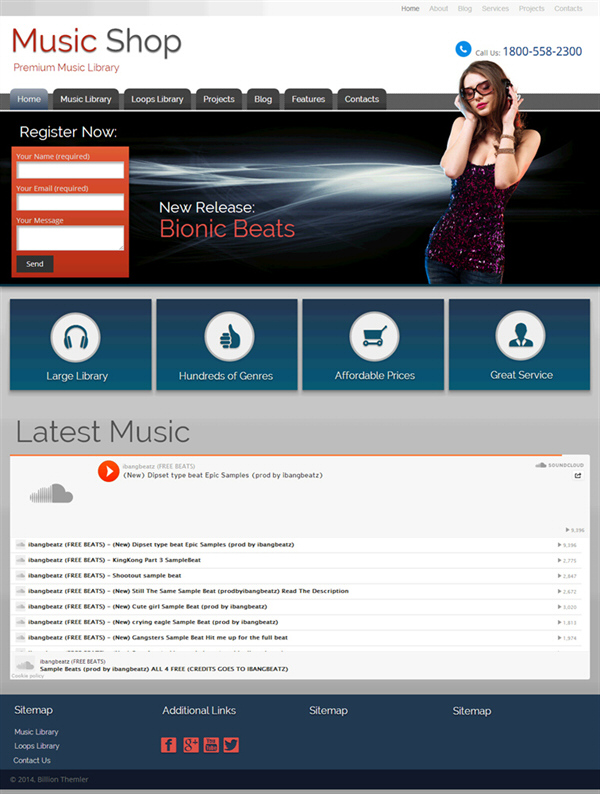
Task: Click the Send button
Action: [x=35, y=264]
